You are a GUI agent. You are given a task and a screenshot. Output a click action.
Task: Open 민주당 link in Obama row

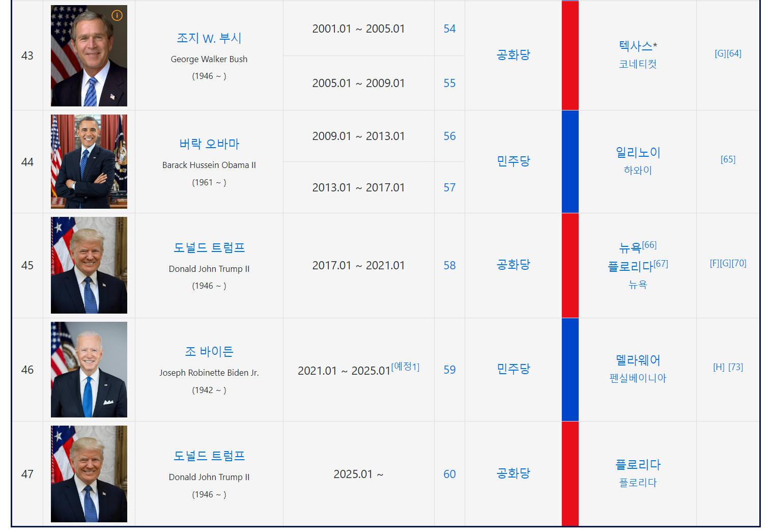tap(514, 161)
